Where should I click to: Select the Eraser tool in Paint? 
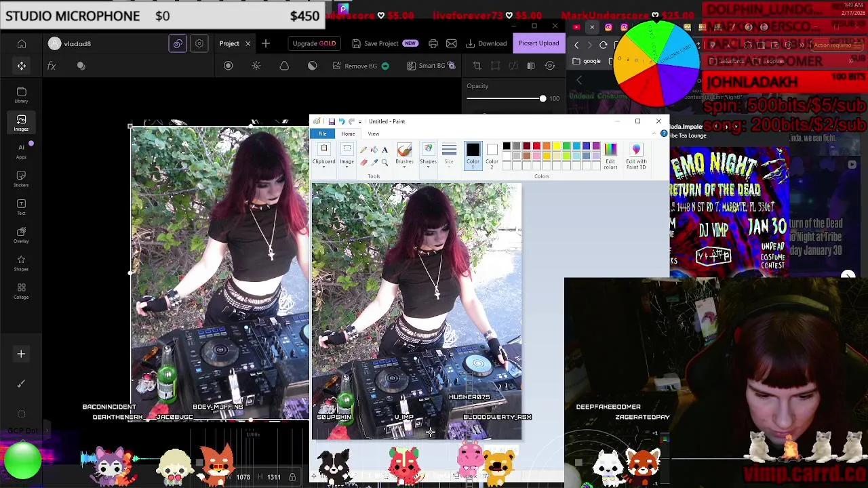tap(363, 162)
